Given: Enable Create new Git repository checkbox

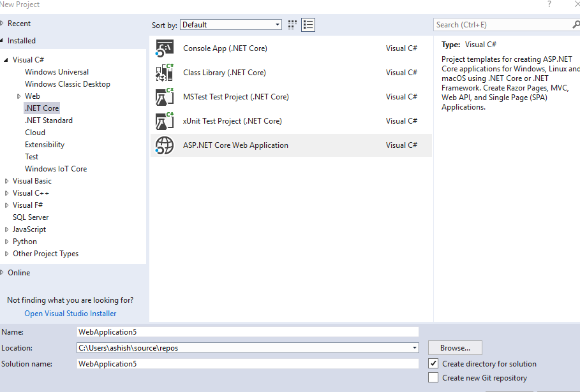Looking at the screenshot, I should point(433,377).
